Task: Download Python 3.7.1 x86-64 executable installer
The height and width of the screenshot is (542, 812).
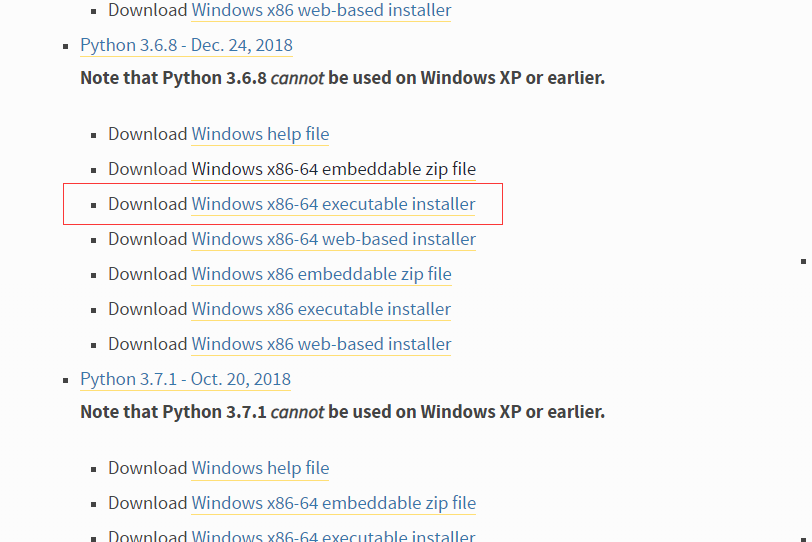Action: 333,536
